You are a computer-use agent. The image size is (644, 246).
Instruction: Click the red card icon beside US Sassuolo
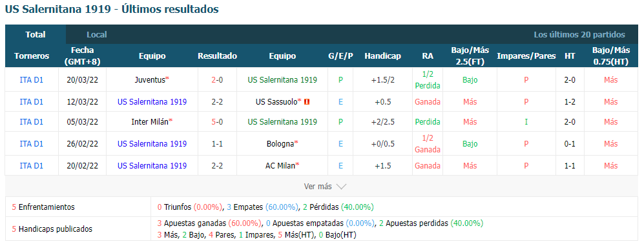[x=307, y=101]
